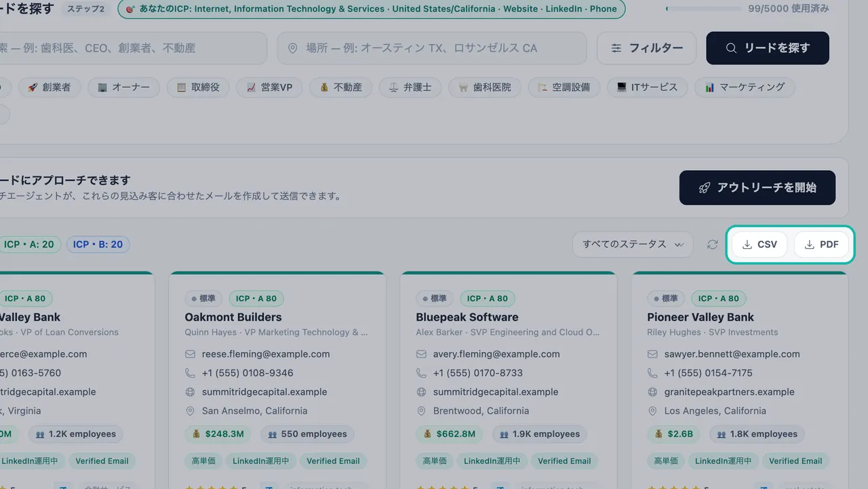868x489 pixels.
Task: Click the San Anselmo, California location
Action: coord(254,411)
